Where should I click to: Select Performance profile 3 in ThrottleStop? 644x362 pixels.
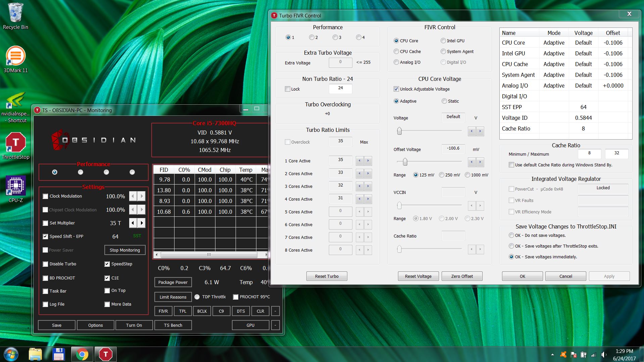click(106, 172)
